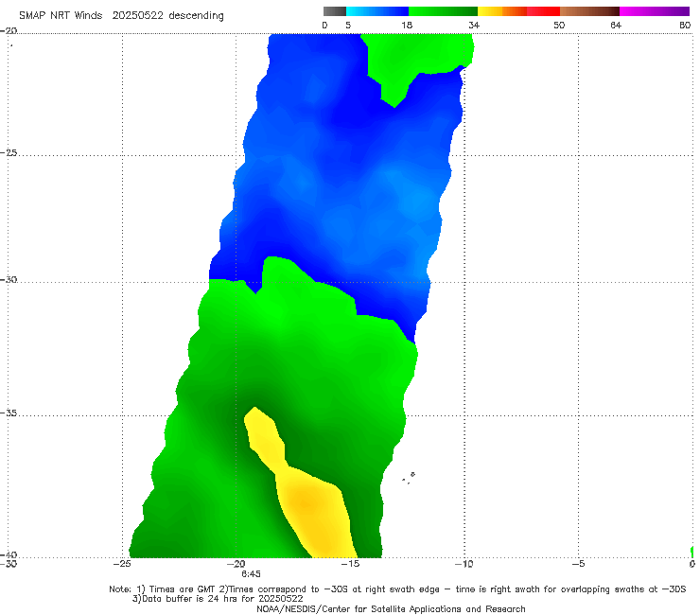Click the '50' label under the color bar
700x615 pixels.
559,26
